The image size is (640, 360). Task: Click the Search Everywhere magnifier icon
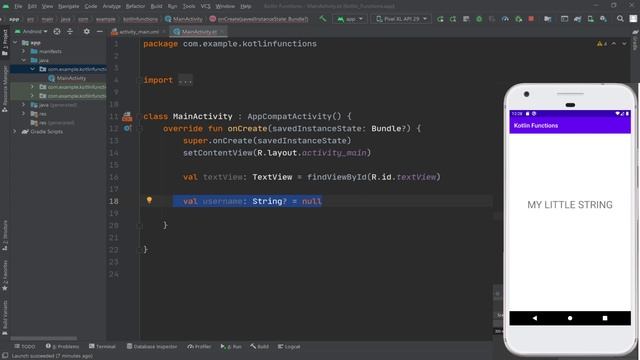click(x=620, y=19)
